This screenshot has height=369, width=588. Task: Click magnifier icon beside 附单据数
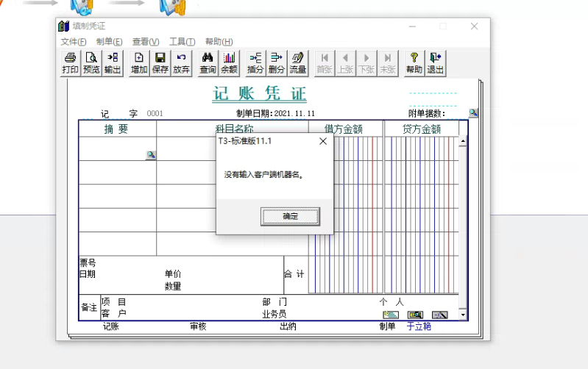click(473, 112)
